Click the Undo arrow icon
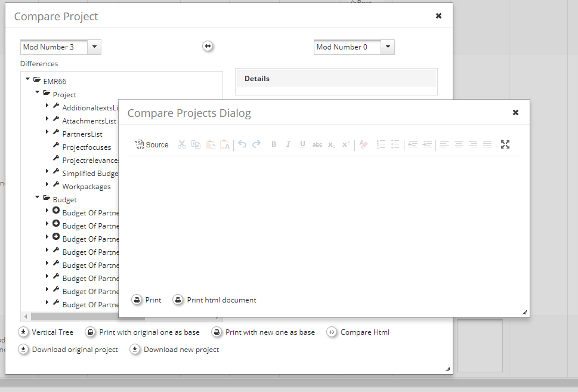578x392 pixels. click(242, 144)
